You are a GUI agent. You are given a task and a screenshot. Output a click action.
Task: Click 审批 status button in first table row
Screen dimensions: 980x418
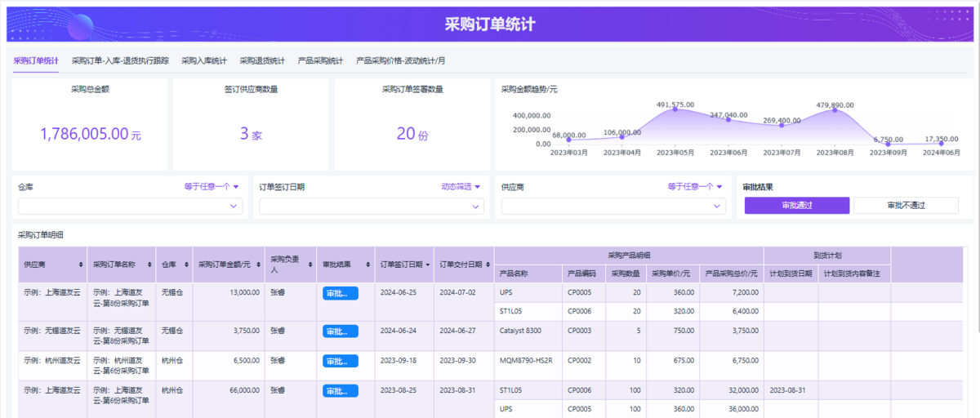pyautogui.click(x=340, y=294)
